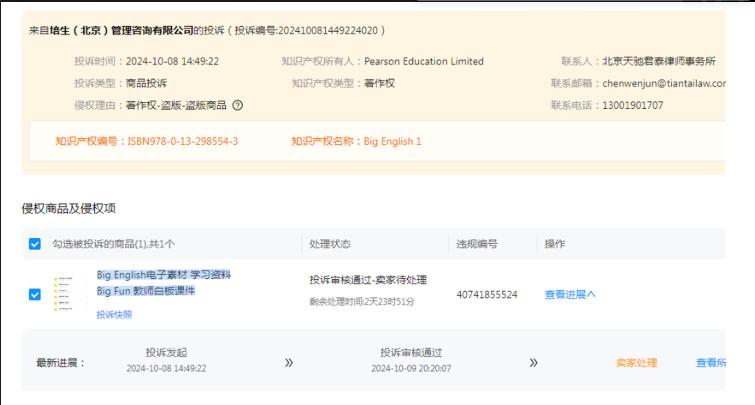This screenshot has width=755, height=405.
Task: Click the 操作 column header
Action: [x=555, y=244]
